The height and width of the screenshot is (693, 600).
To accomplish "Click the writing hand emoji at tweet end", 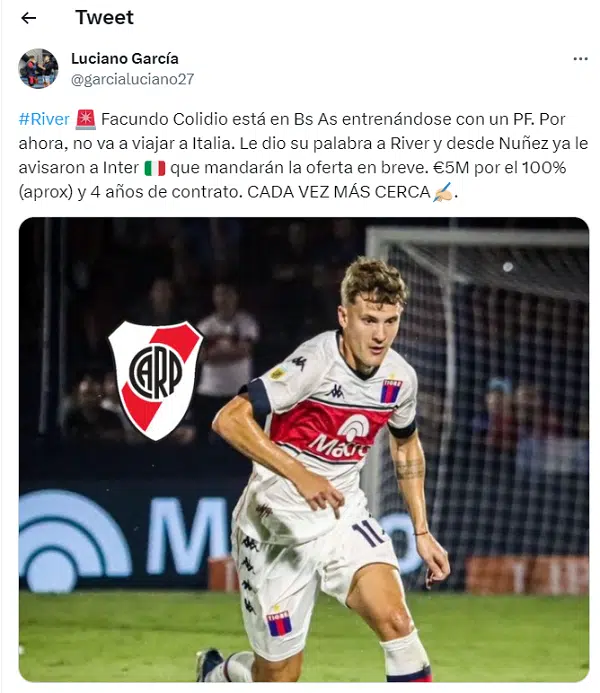I will (x=442, y=192).
